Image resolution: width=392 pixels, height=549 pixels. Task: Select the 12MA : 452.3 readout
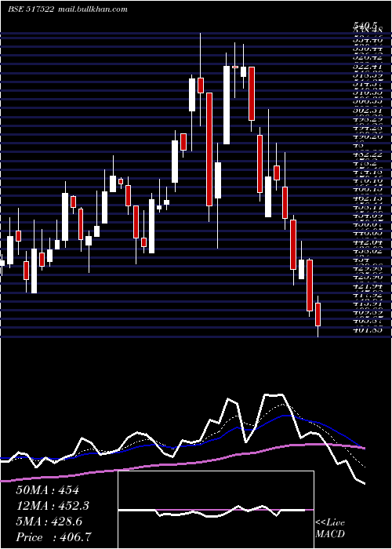pos(53,506)
